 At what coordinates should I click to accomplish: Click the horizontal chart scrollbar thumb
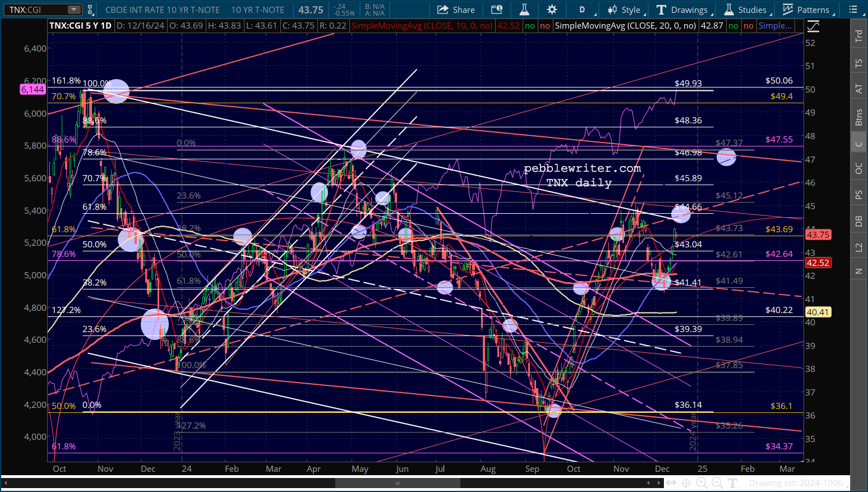pos(398,483)
